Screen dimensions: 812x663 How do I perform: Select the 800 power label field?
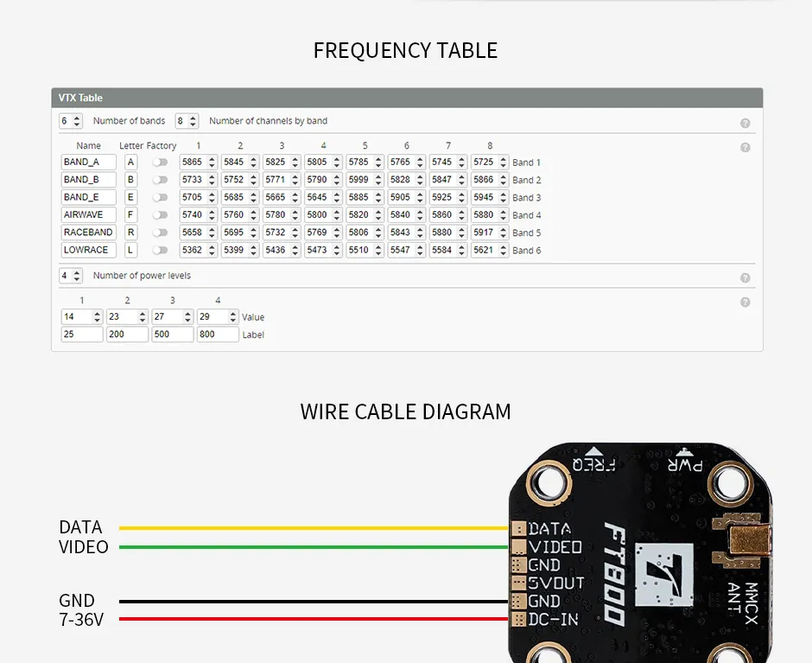[x=218, y=335]
